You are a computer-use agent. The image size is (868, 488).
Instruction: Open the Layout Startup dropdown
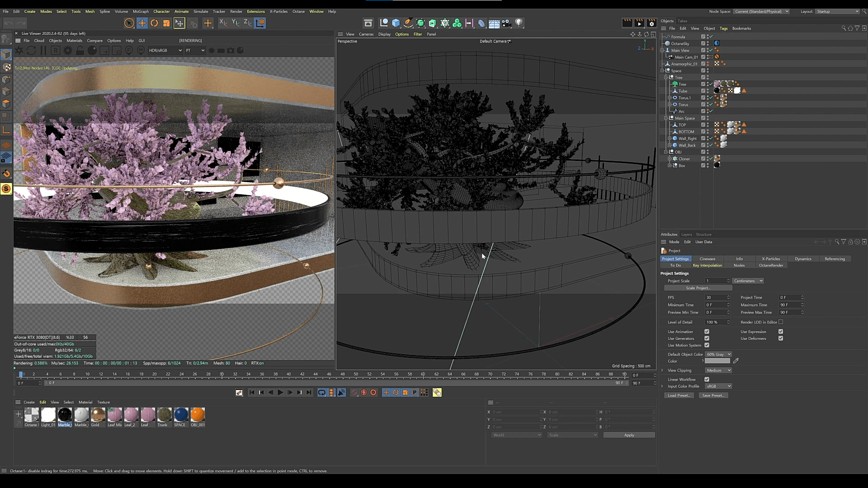[x=837, y=11]
